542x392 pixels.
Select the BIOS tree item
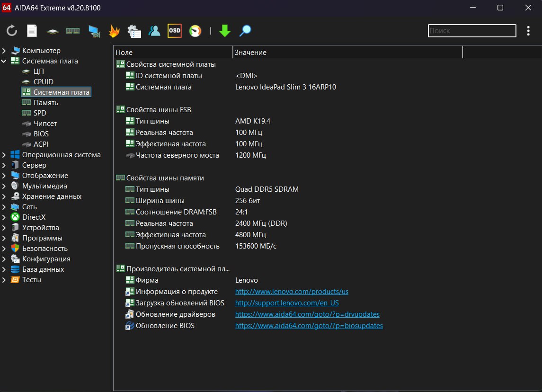click(41, 134)
